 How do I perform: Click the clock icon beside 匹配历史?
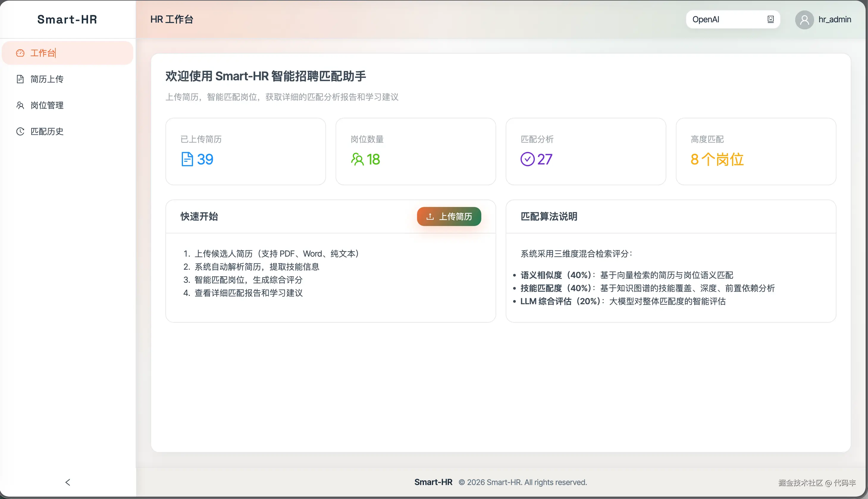(20, 132)
